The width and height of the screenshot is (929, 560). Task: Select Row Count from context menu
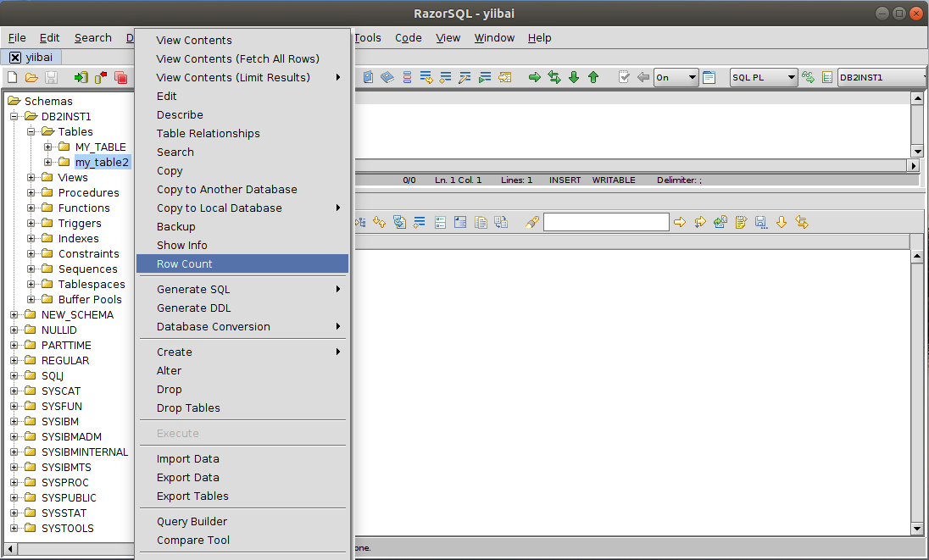tap(185, 263)
